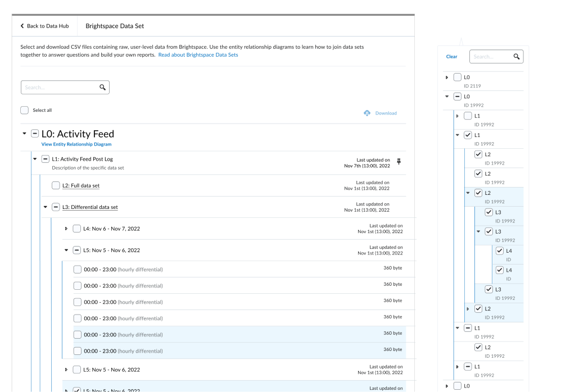Open the Back to Data Hub link
Screen dimensions: 561x392
[44, 26]
